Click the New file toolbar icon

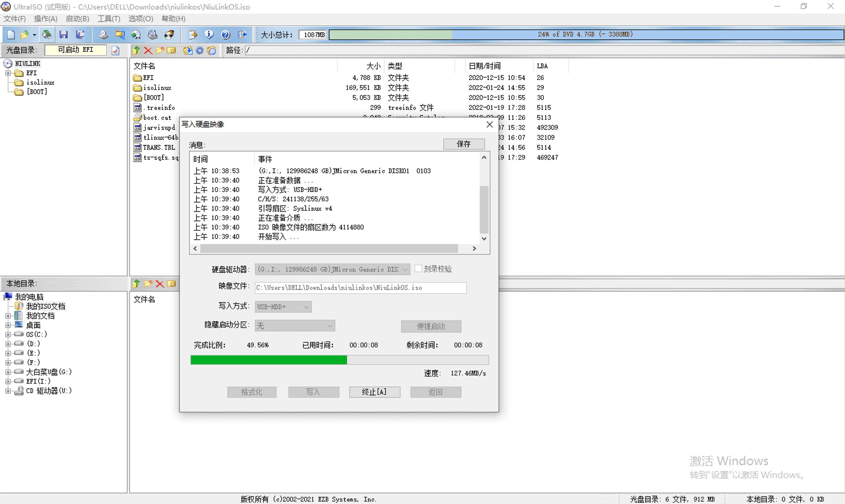coord(11,35)
